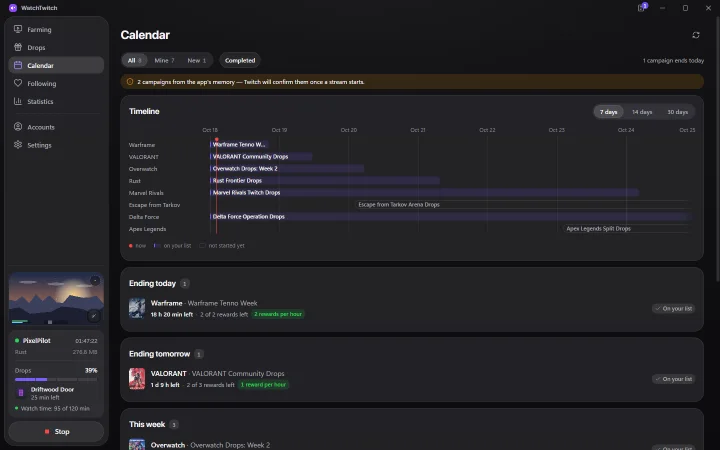Select the 30 days timeline range

tap(677, 112)
